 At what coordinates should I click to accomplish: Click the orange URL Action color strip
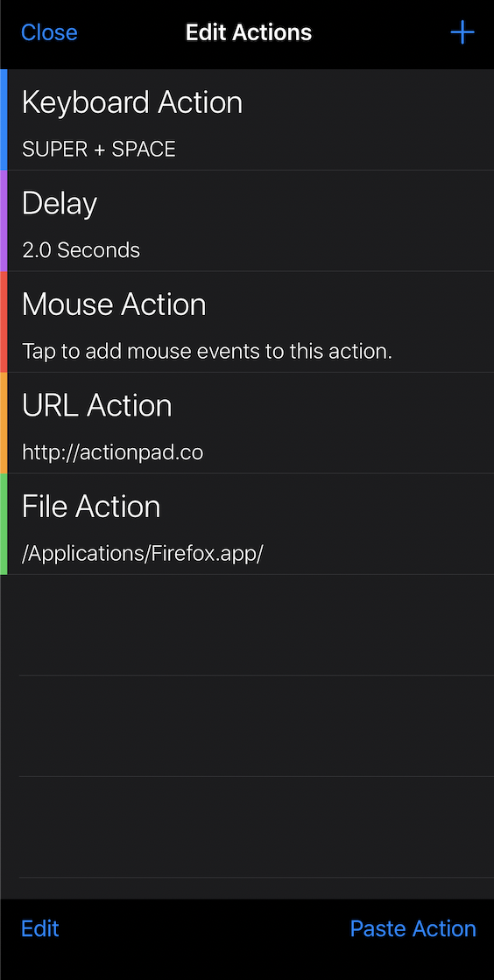coord(4,423)
